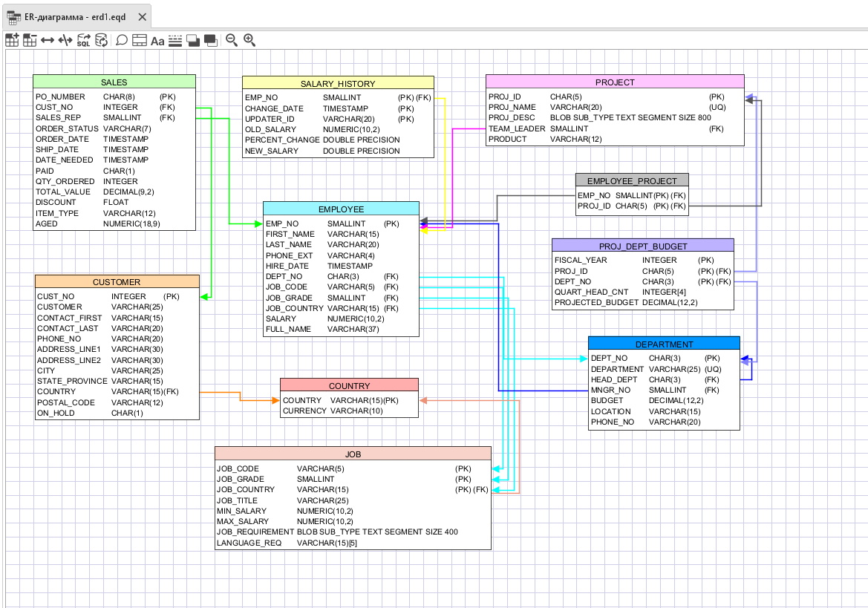
Task: Click the send to back icon
Action: tap(211, 40)
